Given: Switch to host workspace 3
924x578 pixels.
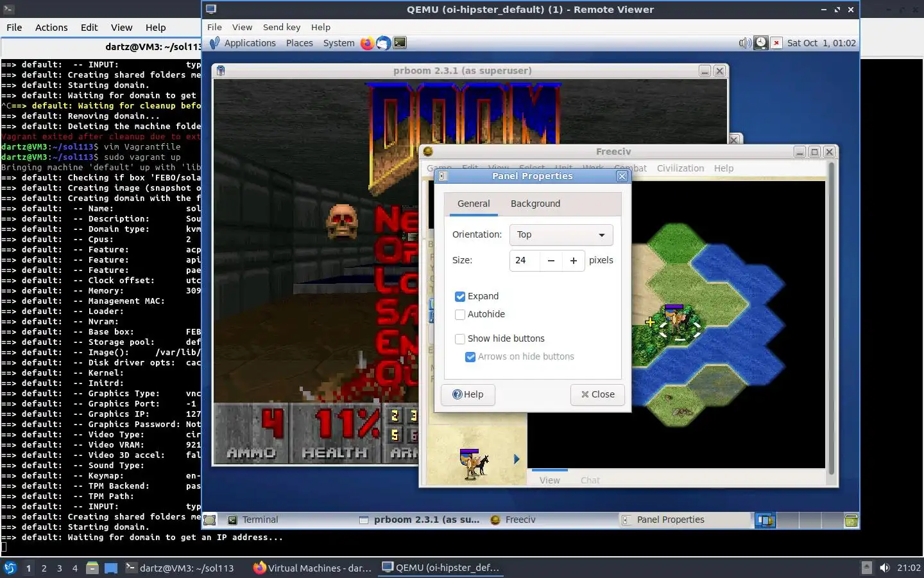Looking at the screenshot, I should point(59,568).
